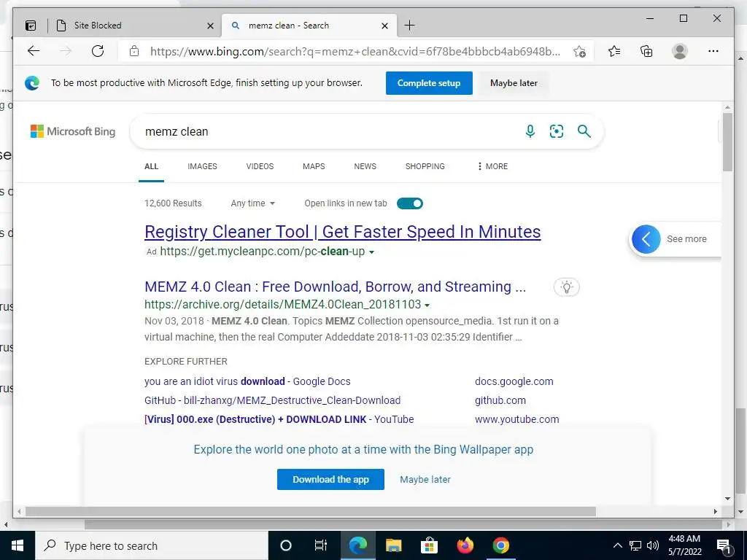Viewport: 747px width, 560px height.
Task: Refresh the Bing search page
Action: (98, 51)
